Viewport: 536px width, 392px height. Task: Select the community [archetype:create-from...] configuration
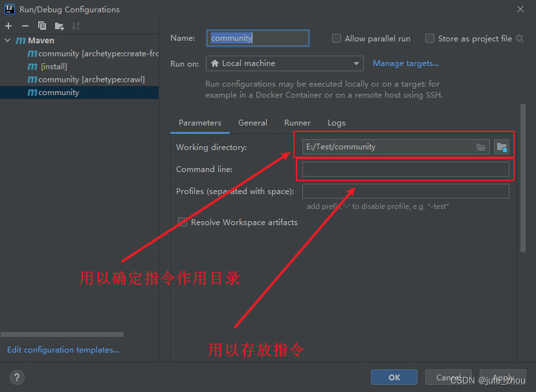click(x=80, y=54)
